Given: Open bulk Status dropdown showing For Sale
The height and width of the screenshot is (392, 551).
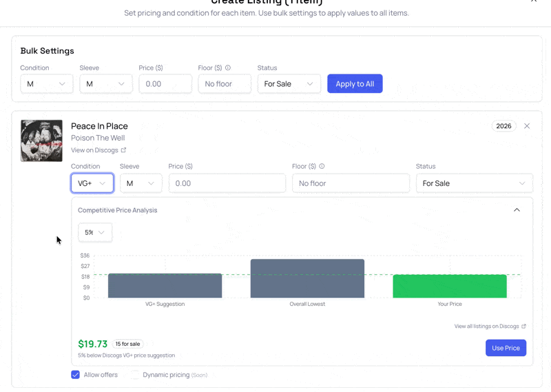Looking at the screenshot, I should pos(289,84).
